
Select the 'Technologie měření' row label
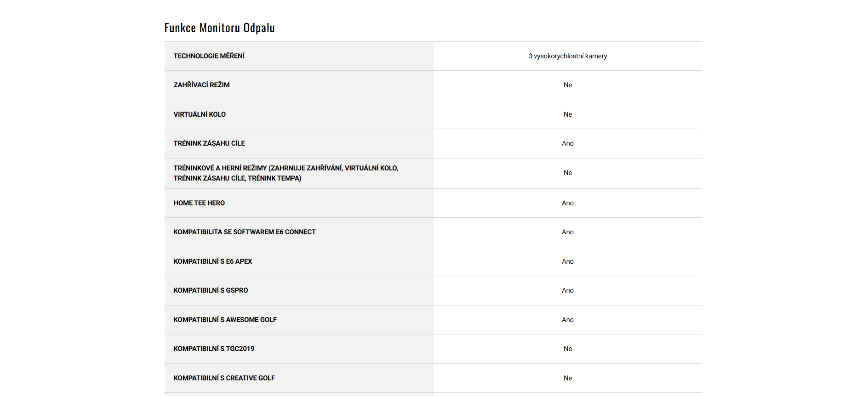click(209, 56)
